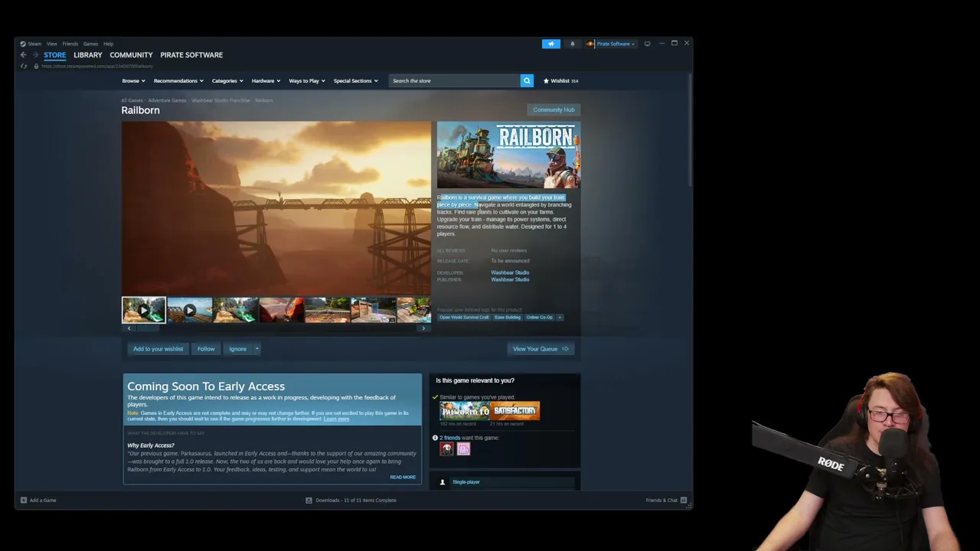Switch to the LIBRARY tab
The height and width of the screenshot is (551, 980).
click(88, 55)
